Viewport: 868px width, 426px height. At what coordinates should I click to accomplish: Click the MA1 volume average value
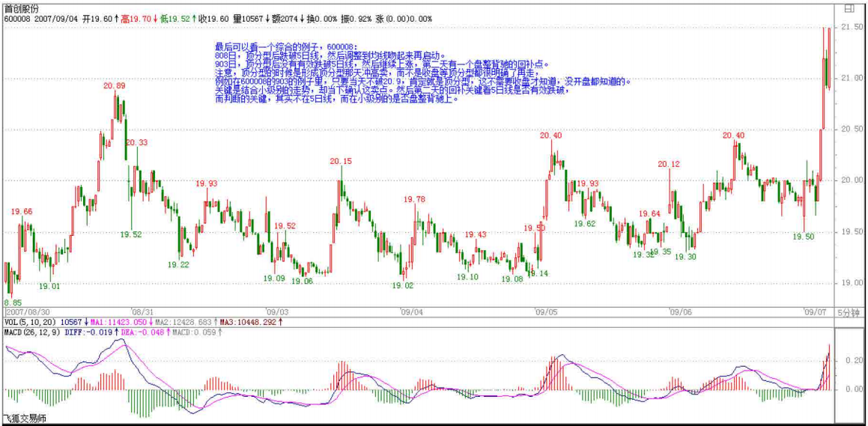tap(119, 321)
